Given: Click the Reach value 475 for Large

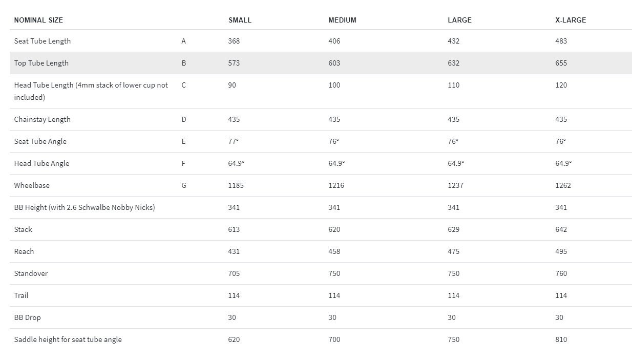Looking at the screenshot, I should click(x=453, y=251).
